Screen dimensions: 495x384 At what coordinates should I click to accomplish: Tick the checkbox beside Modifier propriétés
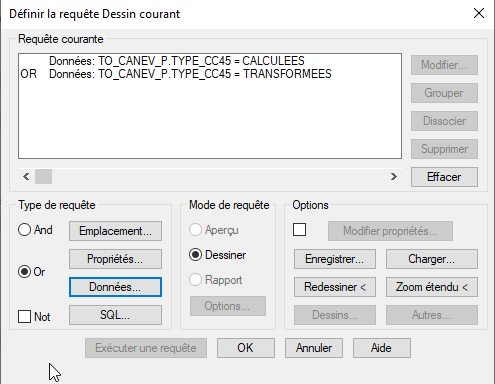tap(299, 230)
